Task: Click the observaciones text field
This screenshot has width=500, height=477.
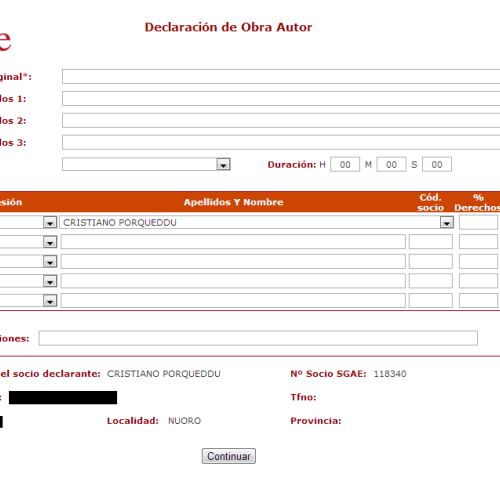Action: click(258, 338)
